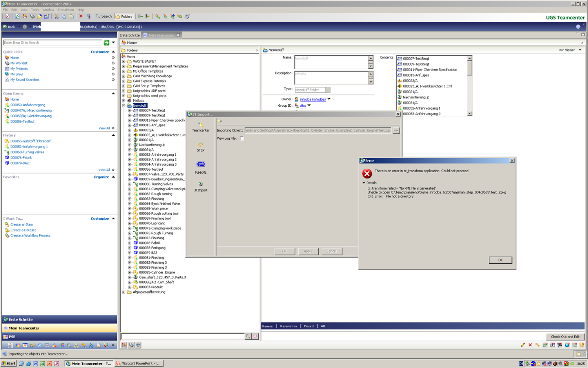Viewport: 588px width, 368px height.
Task: Open 000060-Turning Valves in History list
Action: (27, 152)
